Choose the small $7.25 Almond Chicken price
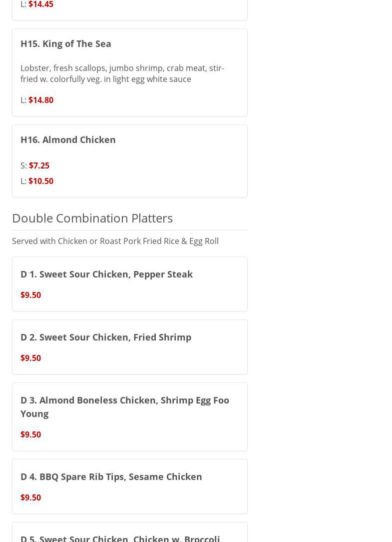This screenshot has height=542, width=392. click(39, 165)
